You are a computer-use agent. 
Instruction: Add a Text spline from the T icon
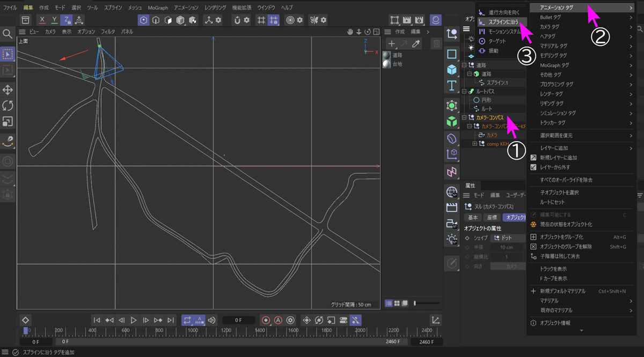click(x=452, y=85)
